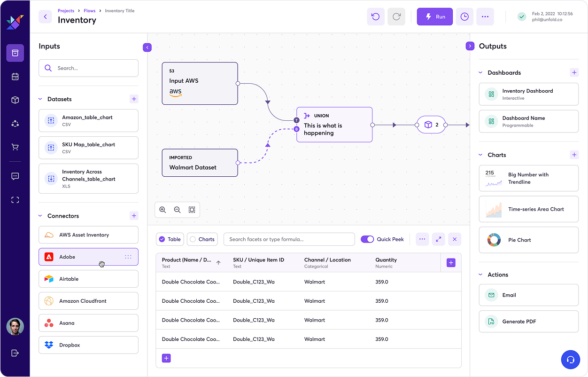588x377 pixels.
Task: Click the facets search input field
Action: [289, 239]
